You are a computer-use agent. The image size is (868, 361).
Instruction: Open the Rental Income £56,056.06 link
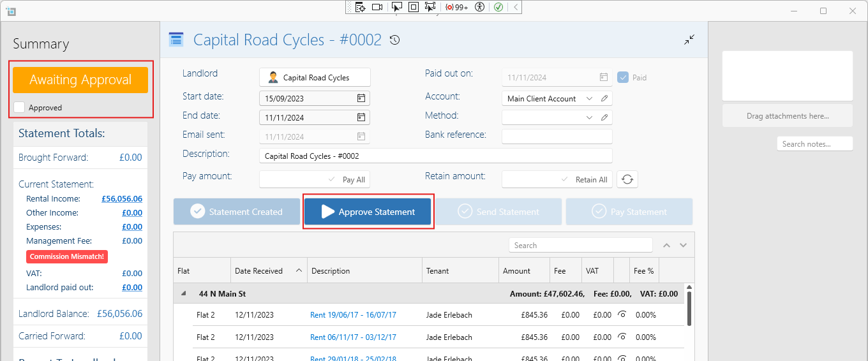pyautogui.click(x=121, y=199)
